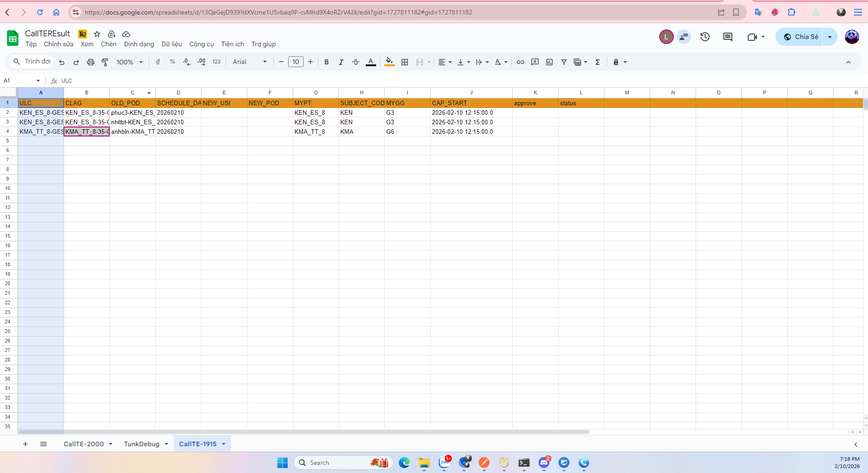Open the functions sigma menu
Image resolution: width=868 pixels, height=473 pixels.
tap(598, 62)
